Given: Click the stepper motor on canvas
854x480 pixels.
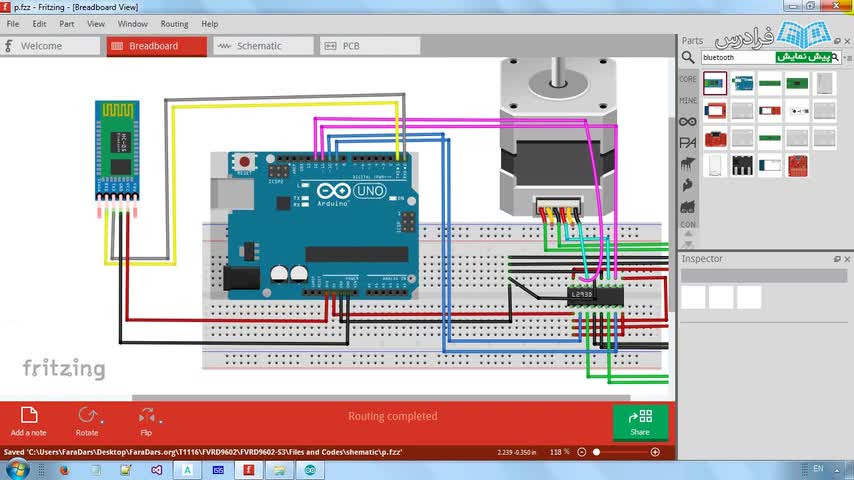Looking at the screenshot, I should [x=558, y=136].
